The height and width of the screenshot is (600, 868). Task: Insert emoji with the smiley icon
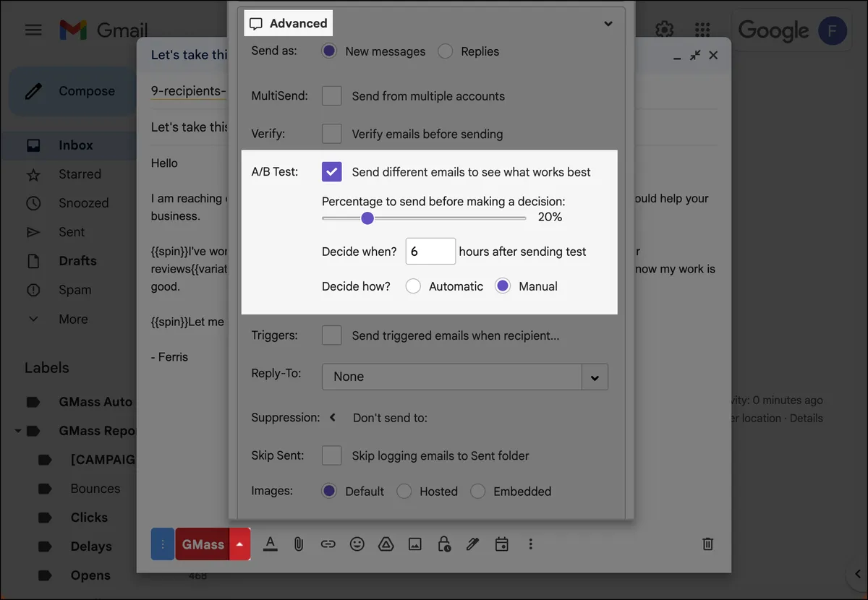tap(357, 544)
